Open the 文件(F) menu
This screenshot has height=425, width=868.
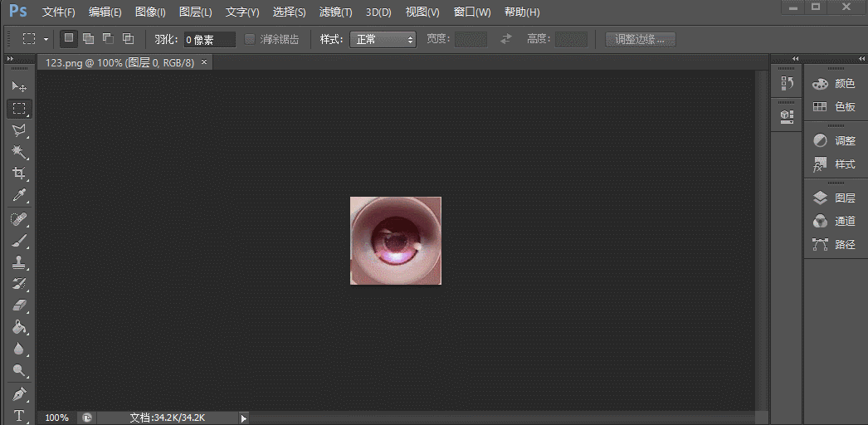(59, 12)
